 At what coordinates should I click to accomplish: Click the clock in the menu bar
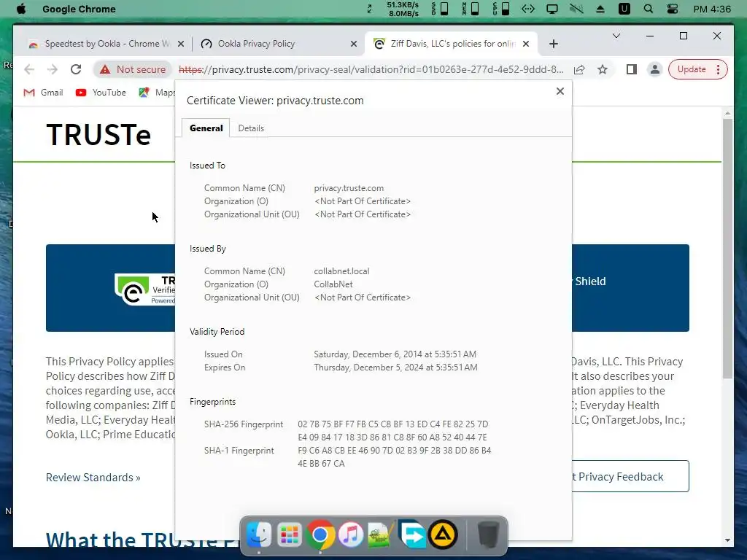tap(712, 9)
